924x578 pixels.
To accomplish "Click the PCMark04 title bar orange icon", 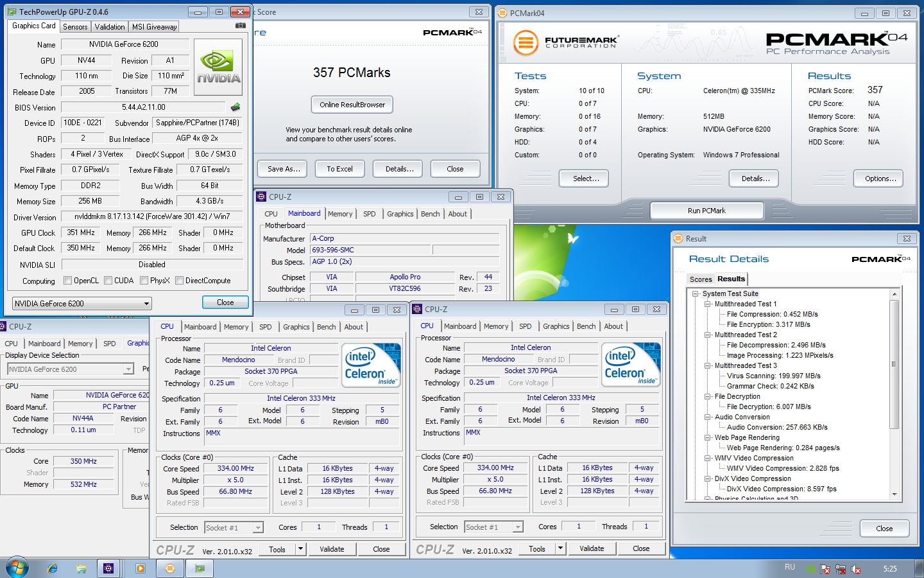I will (x=502, y=13).
